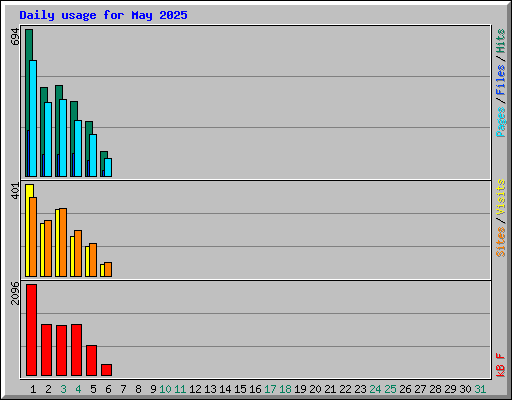Click the 2096 bottom scale value
Image resolution: width=512 pixels, height=400 pixels.
15,293
